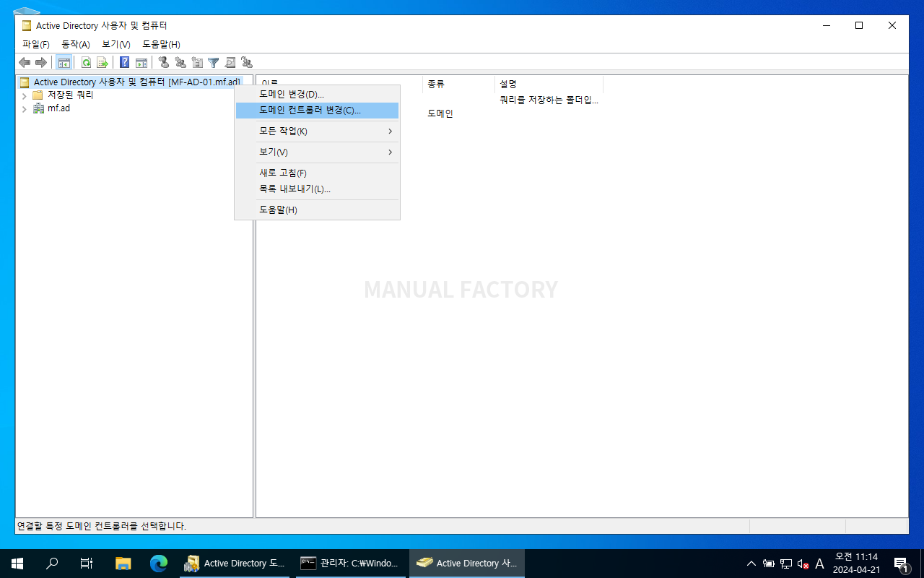
Task: Sort by the 종류 column header
Action: 459,85
